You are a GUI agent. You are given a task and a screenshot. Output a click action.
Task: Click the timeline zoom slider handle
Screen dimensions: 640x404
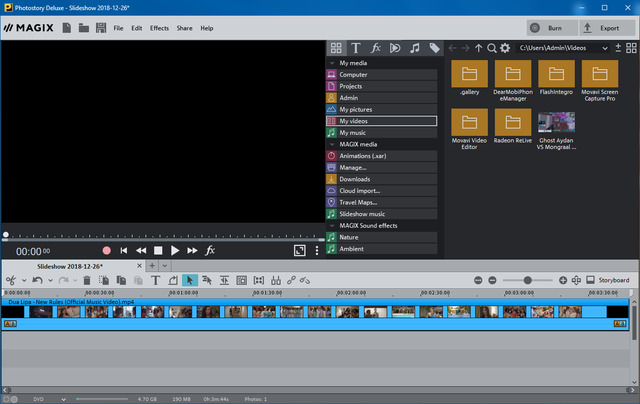click(528, 280)
